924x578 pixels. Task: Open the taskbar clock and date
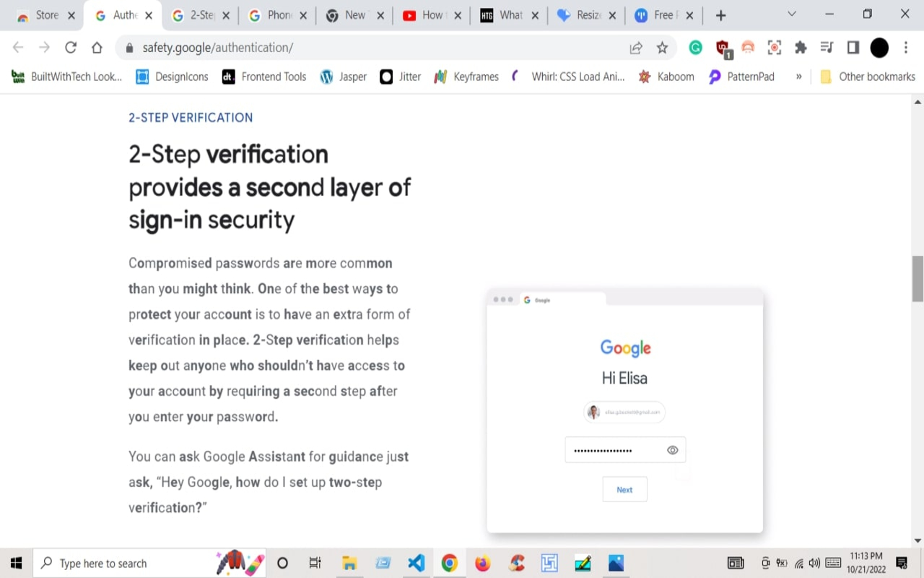pos(866,563)
